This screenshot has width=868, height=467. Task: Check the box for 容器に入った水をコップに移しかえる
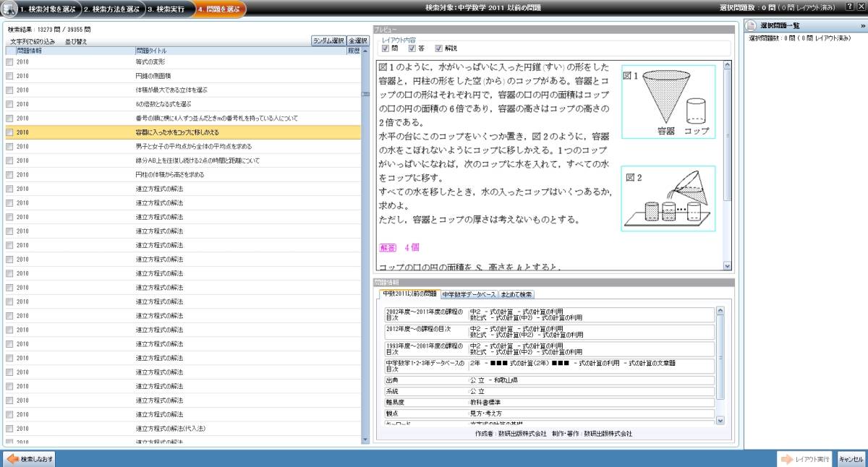(x=9, y=132)
